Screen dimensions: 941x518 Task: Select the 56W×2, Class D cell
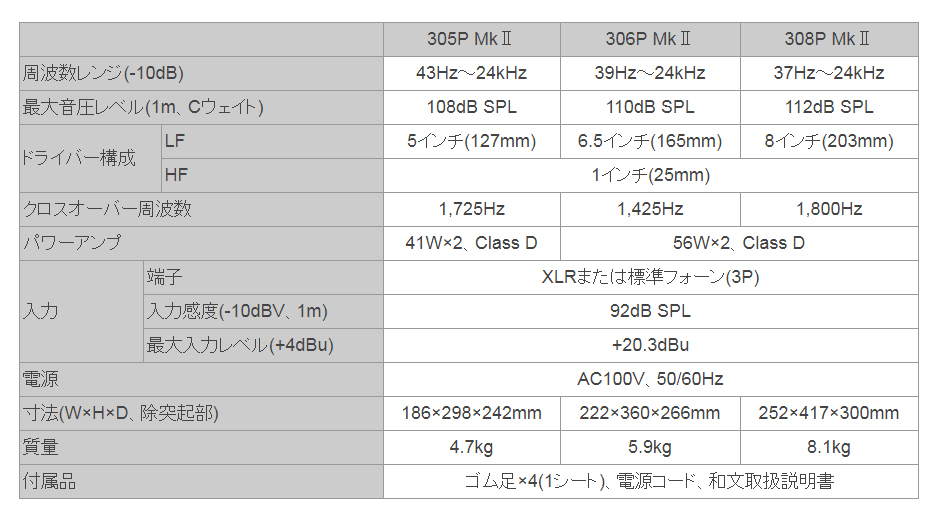coord(739,244)
